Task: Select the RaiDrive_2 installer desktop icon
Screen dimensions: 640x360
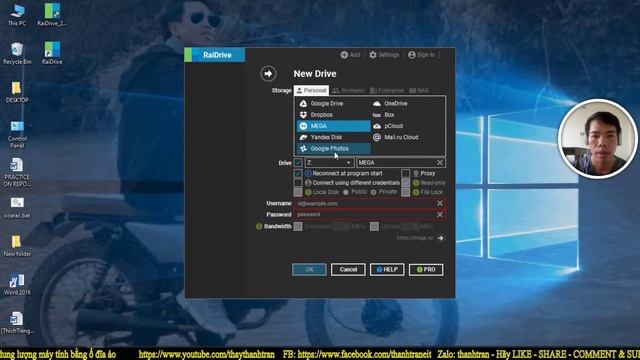Action: (52, 15)
